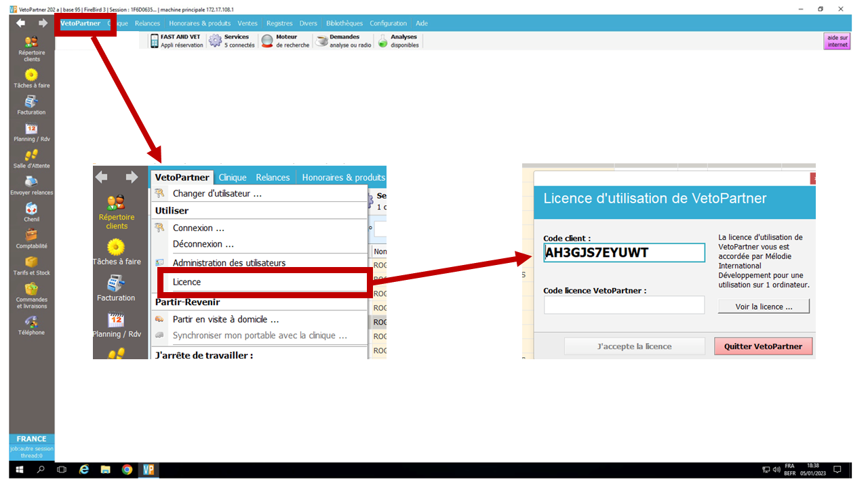
Task: Open the Divers menu
Action: [308, 23]
